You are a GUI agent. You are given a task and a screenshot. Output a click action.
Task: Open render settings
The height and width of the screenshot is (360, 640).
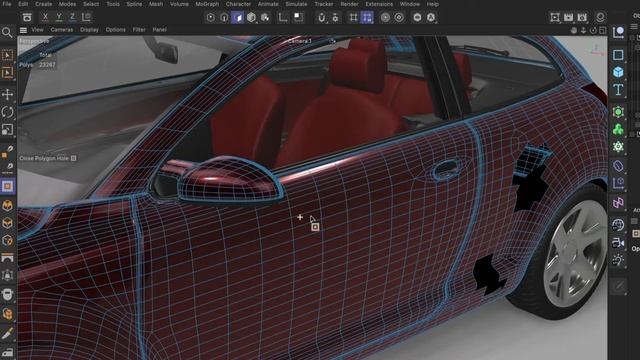(x=582, y=17)
